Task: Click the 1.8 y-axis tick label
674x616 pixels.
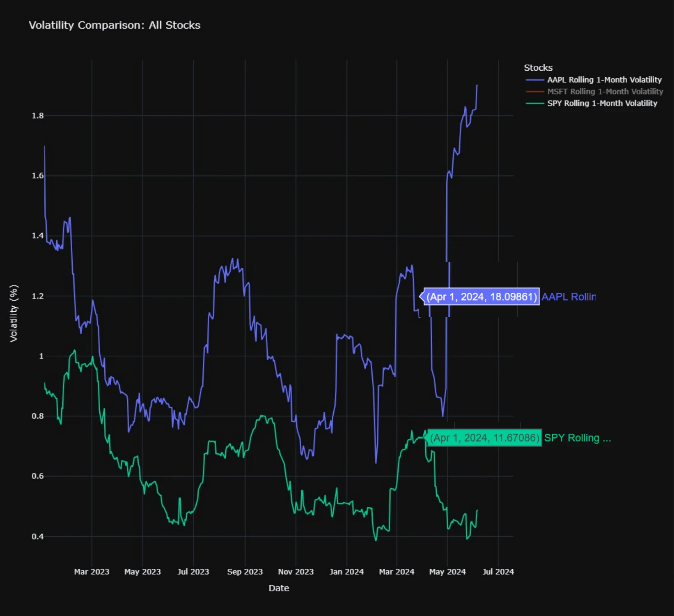Action: pyautogui.click(x=38, y=116)
